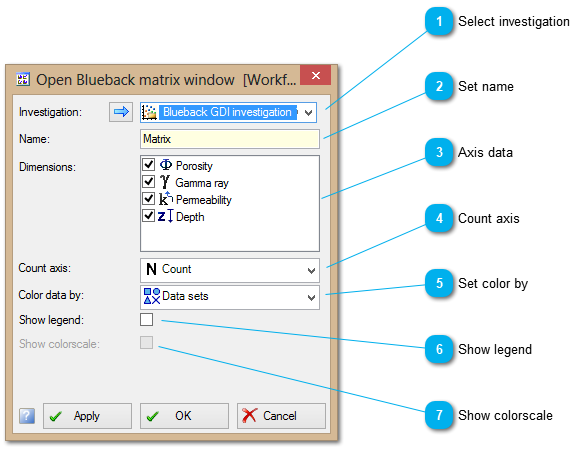Click the blue arrow button beside Investigation
This screenshot has width=586, height=450.
pos(121,112)
